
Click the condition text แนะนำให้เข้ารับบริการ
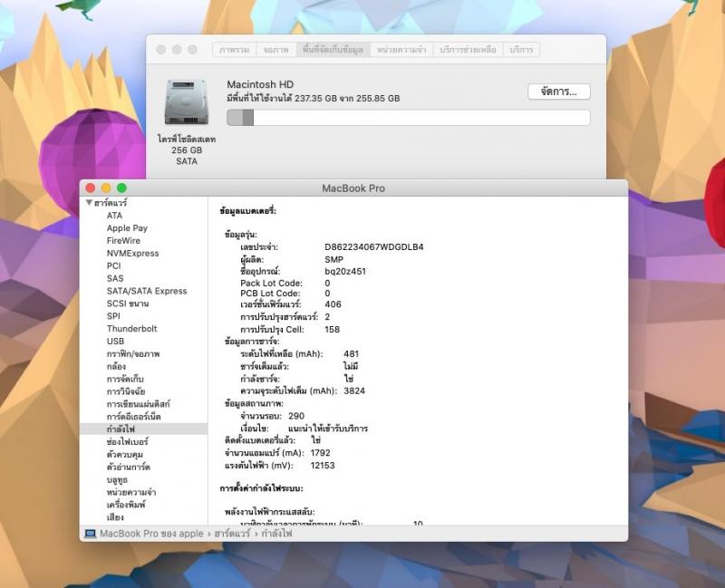click(328, 429)
